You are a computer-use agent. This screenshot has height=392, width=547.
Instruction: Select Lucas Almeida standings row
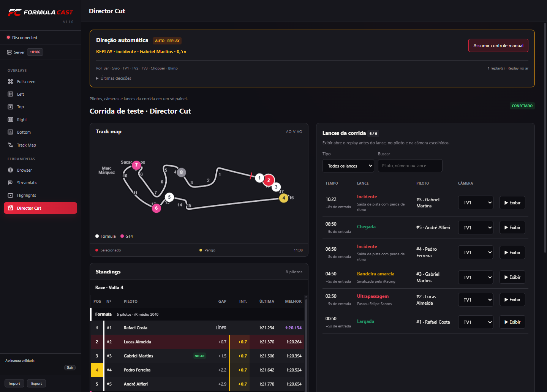[x=197, y=342]
